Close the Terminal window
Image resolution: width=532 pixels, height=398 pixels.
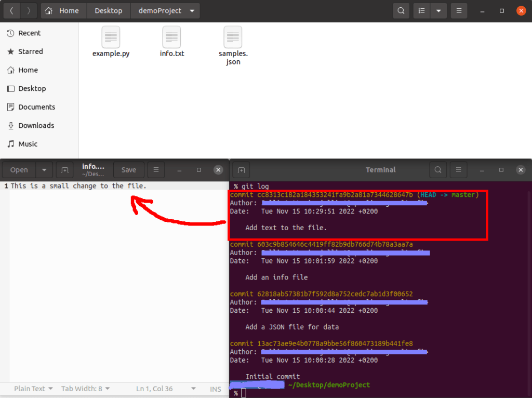click(521, 170)
